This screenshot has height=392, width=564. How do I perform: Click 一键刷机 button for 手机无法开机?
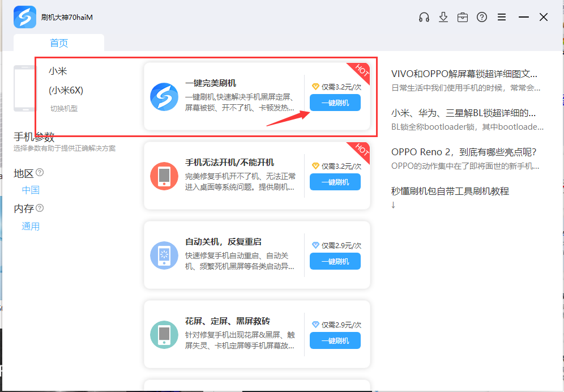coord(335,182)
